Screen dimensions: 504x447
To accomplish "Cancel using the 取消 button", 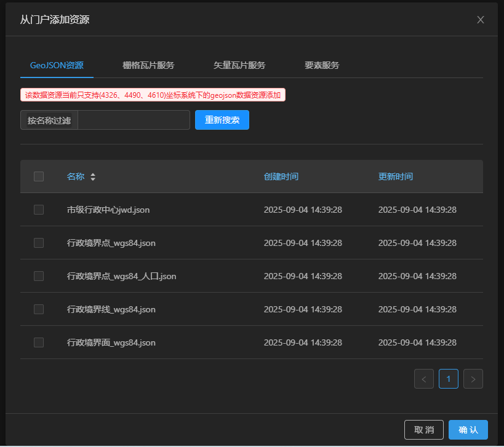I will 423,430.
